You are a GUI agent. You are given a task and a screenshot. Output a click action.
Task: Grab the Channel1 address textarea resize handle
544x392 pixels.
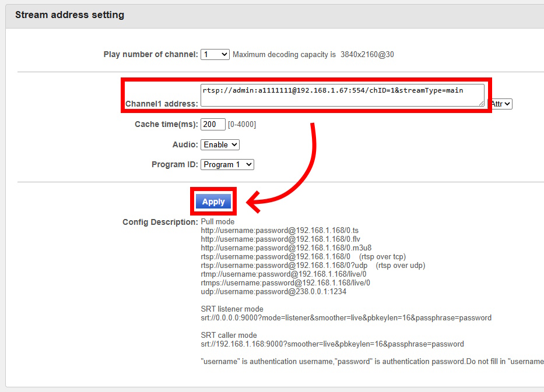coord(481,103)
